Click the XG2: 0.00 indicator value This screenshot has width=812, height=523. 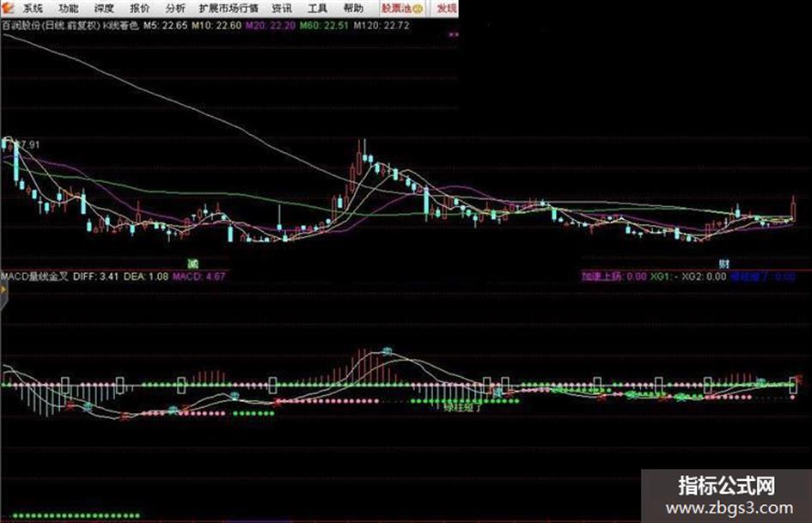704,277
